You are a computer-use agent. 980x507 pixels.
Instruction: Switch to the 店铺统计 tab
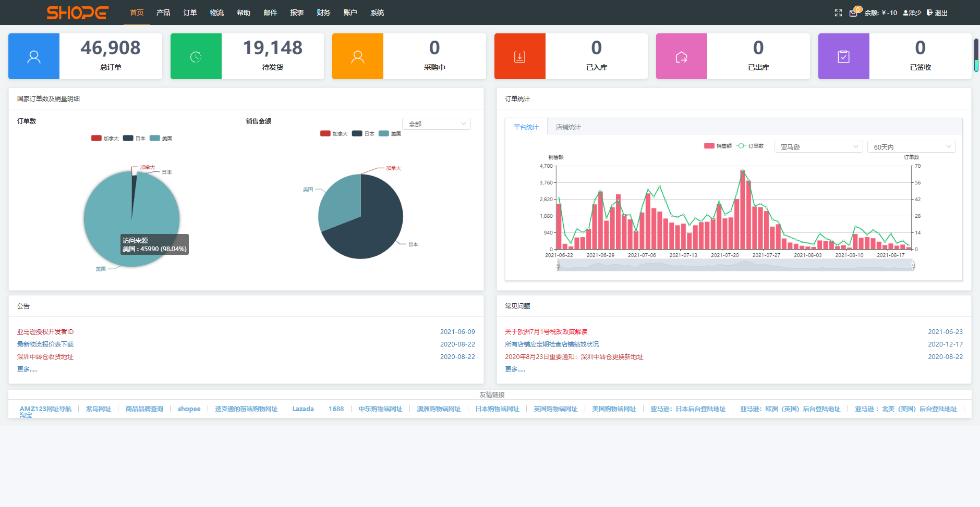coord(568,127)
